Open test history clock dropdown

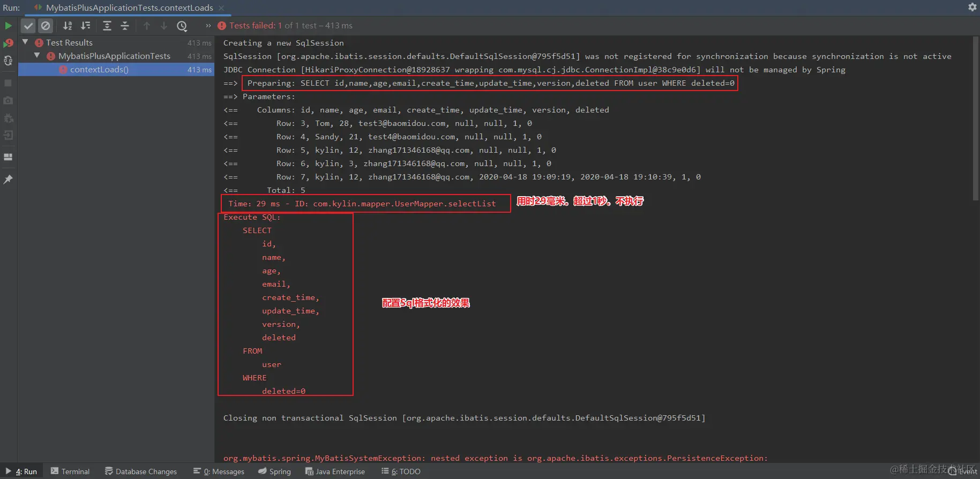(x=182, y=26)
